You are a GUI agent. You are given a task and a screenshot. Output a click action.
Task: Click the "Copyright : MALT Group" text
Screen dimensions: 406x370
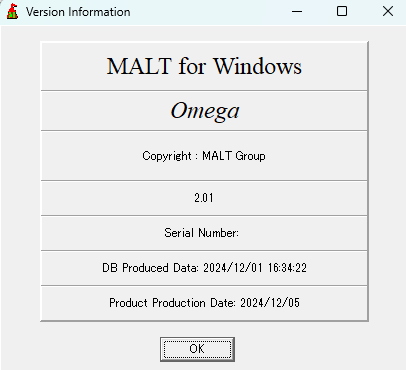[x=204, y=156]
